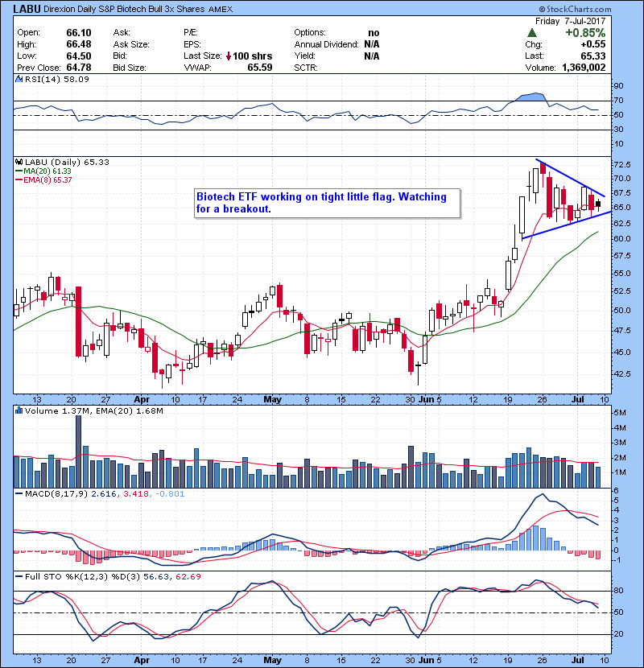This screenshot has width=644, height=668.
Task: Click the dark blue MACD legend dash
Action: (x=19, y=494)
